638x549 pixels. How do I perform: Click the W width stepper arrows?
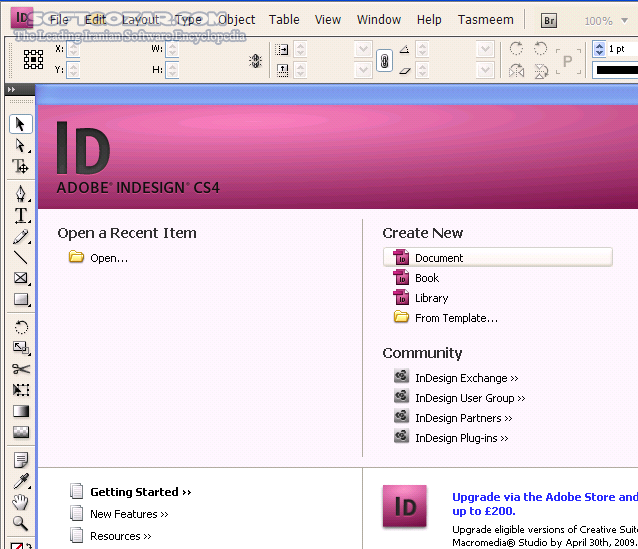point(173,49)
